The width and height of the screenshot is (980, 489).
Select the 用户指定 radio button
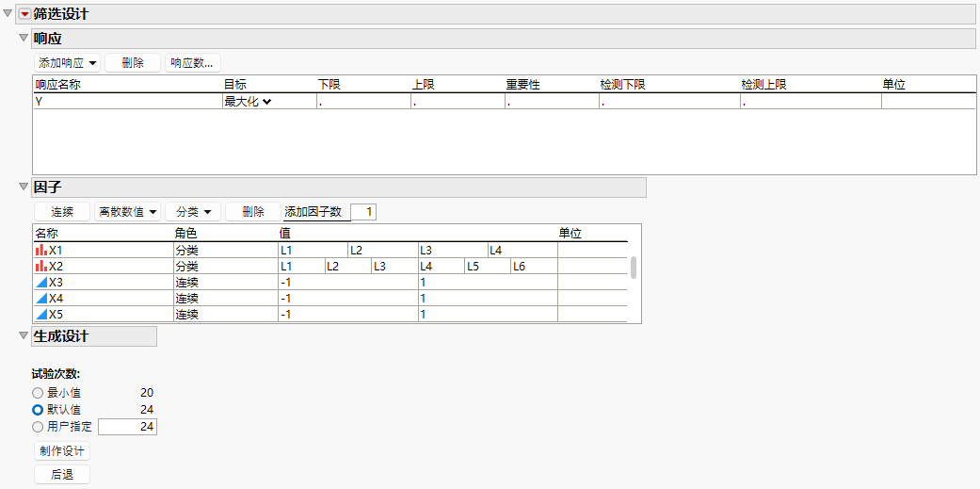38,427
